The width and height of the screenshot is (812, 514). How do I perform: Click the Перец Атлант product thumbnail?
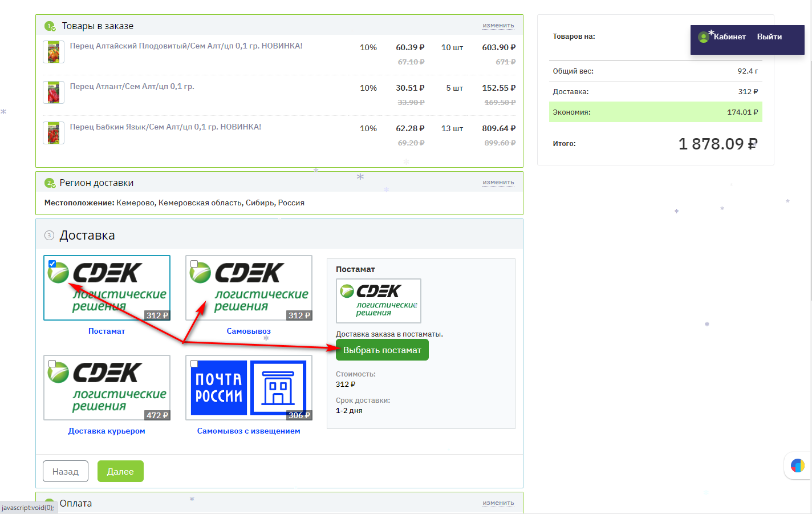[x=54, y=92]
